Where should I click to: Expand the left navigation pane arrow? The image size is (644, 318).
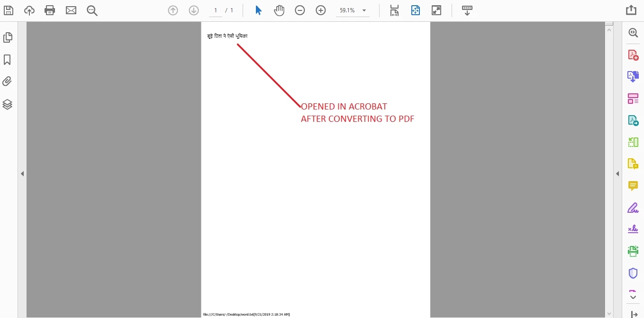[22, 174]
